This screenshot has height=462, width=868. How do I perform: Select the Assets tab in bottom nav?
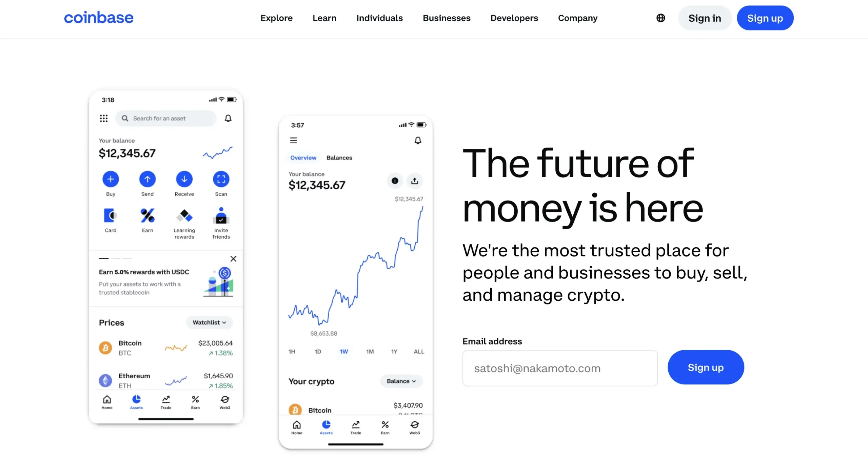(x=136, y=403)
